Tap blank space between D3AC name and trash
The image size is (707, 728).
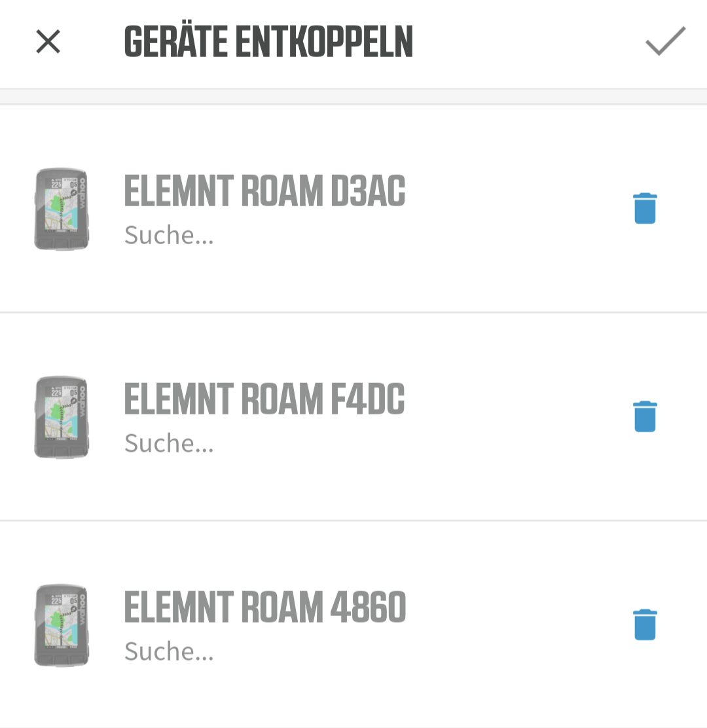coord(517,208)
